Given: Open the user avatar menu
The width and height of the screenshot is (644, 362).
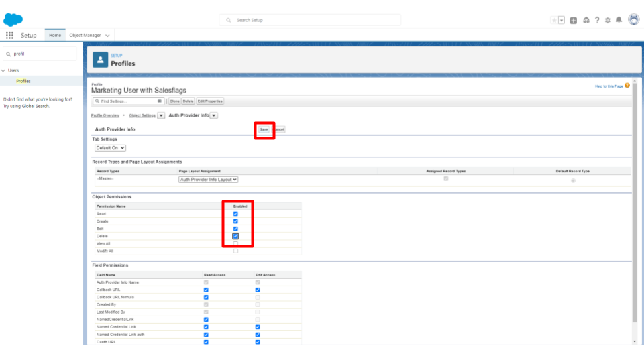Looking at the screenshot, I should pyautogui.click(x=634, y=19).
